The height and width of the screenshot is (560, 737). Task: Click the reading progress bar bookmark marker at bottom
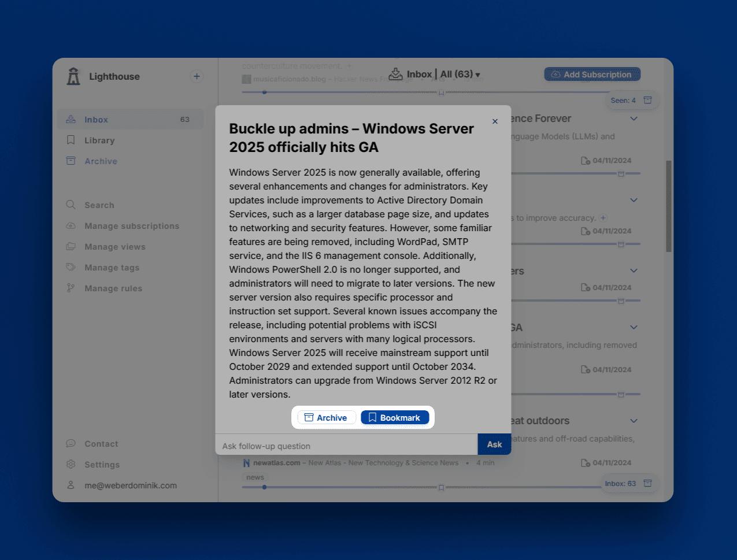(x=441, y=488)
